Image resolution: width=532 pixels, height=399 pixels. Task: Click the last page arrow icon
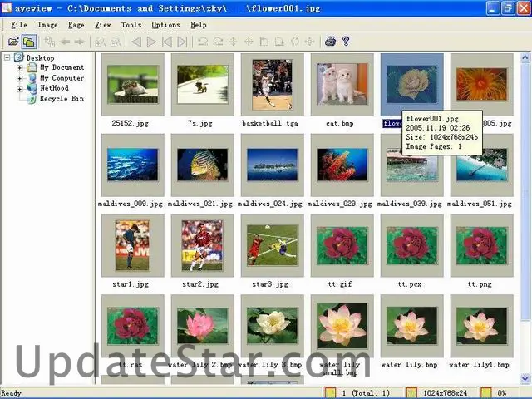click(x=182, y=41)
